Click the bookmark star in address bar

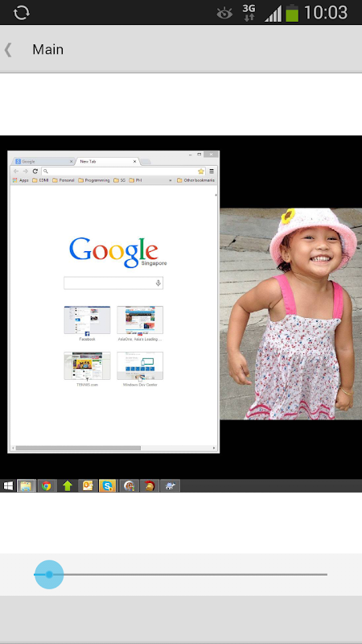tap(200, 171)
